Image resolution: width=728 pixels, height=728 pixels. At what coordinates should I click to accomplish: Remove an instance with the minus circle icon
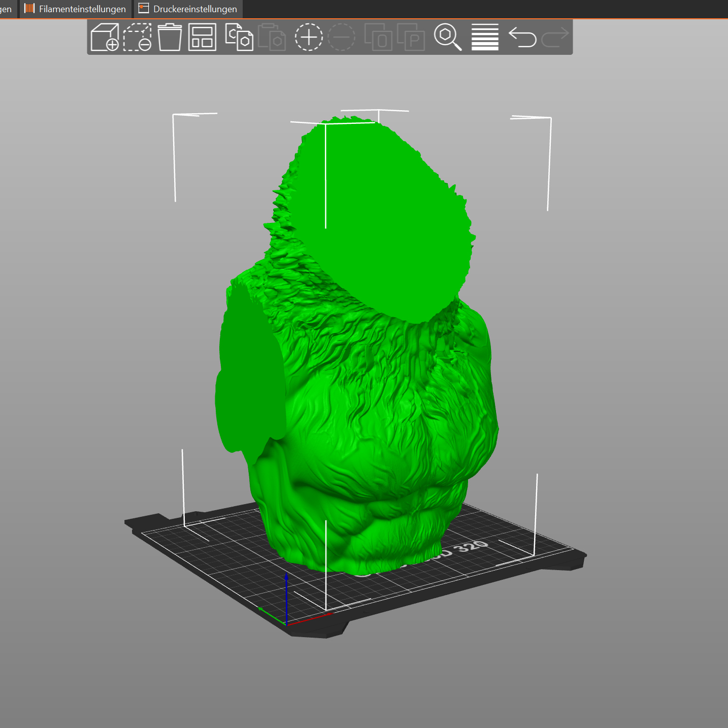tap(342, 37)
